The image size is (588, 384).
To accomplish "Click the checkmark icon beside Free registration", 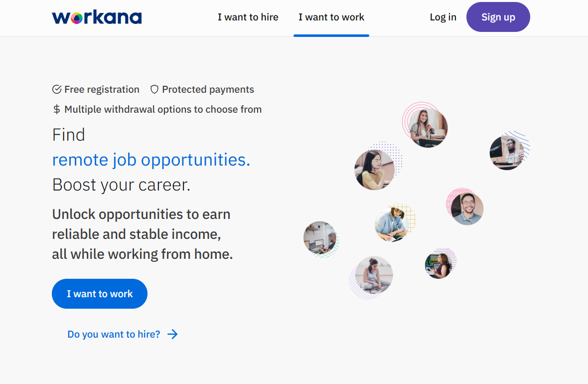I will point(57,90).
